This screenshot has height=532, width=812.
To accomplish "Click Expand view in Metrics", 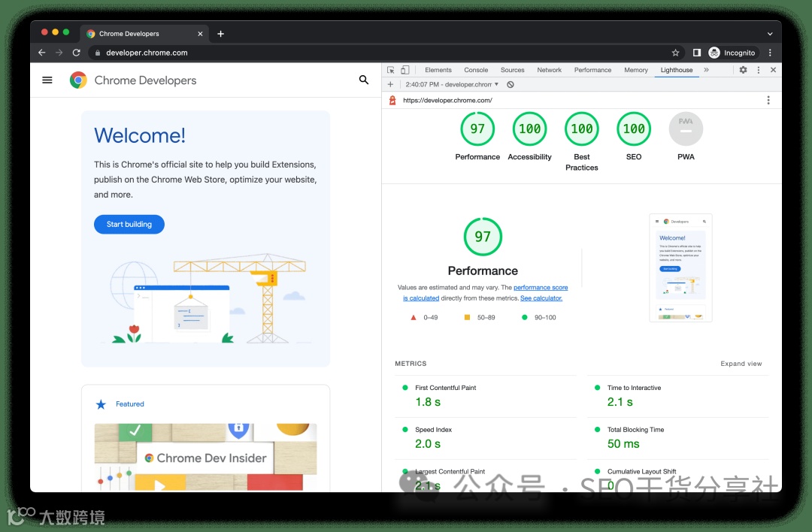I will 741,364.
